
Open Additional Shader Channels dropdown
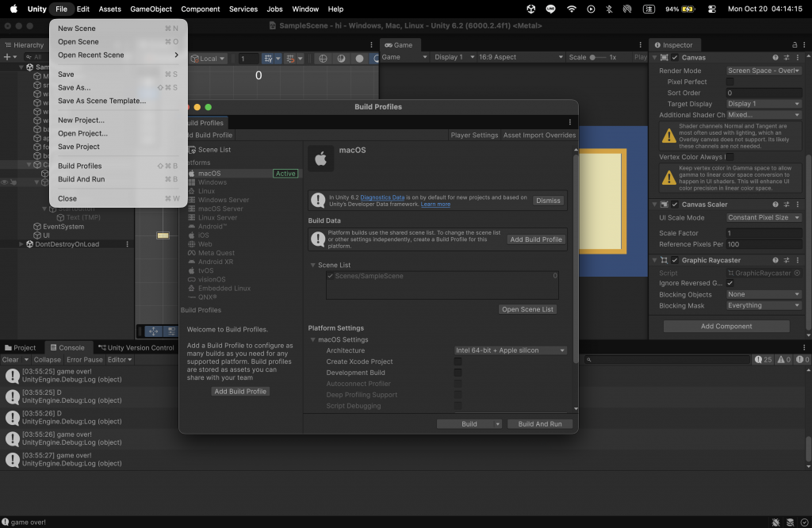pyautogui.click(x=764, y=115)
